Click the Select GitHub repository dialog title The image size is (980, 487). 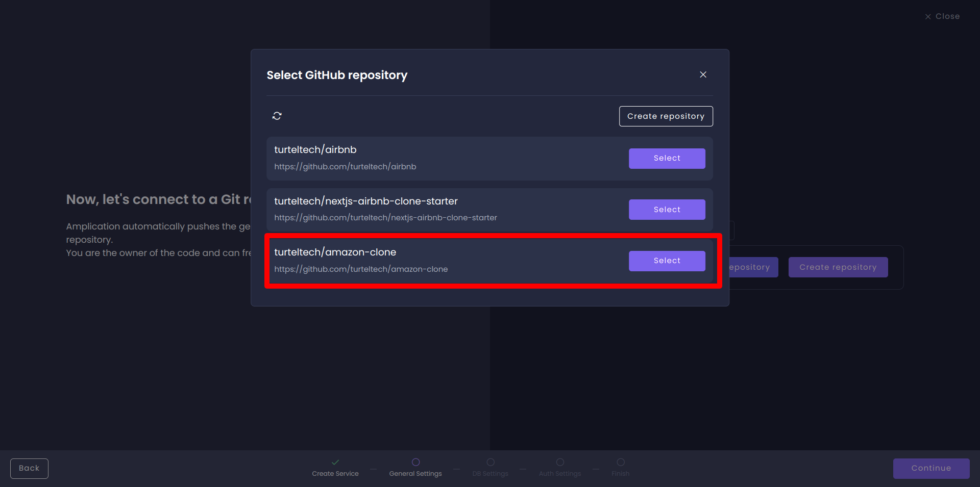pyautogui.click(x=337, y=75)
